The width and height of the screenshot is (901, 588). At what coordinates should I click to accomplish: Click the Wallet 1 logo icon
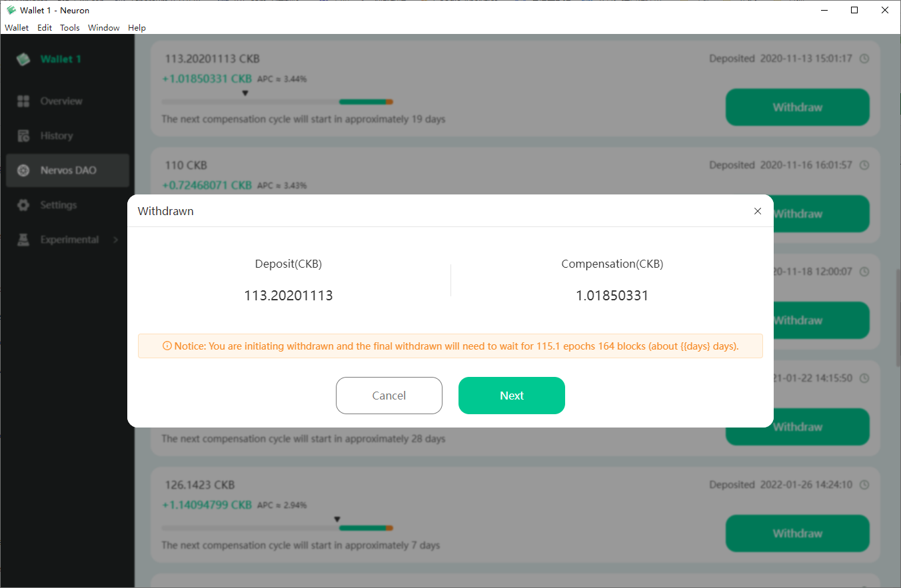[24, 59]
